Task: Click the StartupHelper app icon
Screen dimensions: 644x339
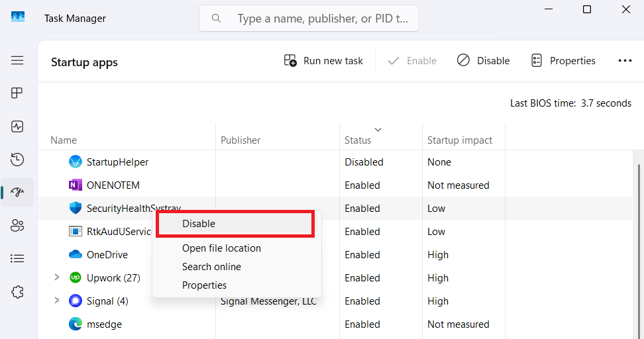Action: tap(76, 162)
